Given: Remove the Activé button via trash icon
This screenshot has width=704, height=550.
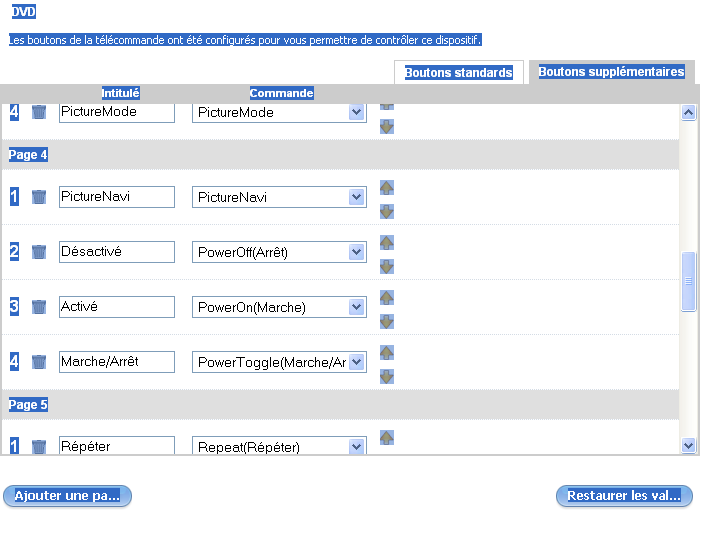Looking at the screenshot, I should pos(39,307).
